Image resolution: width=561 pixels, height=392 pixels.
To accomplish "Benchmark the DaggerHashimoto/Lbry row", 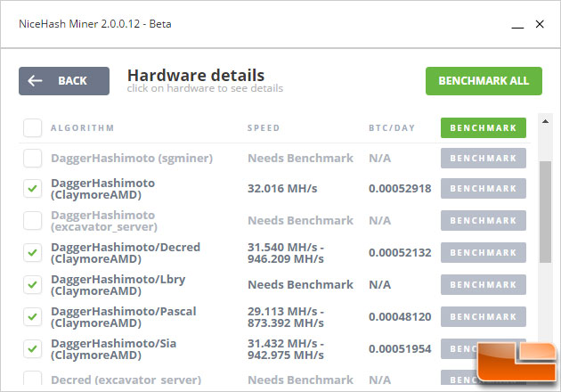I will 484,284.
